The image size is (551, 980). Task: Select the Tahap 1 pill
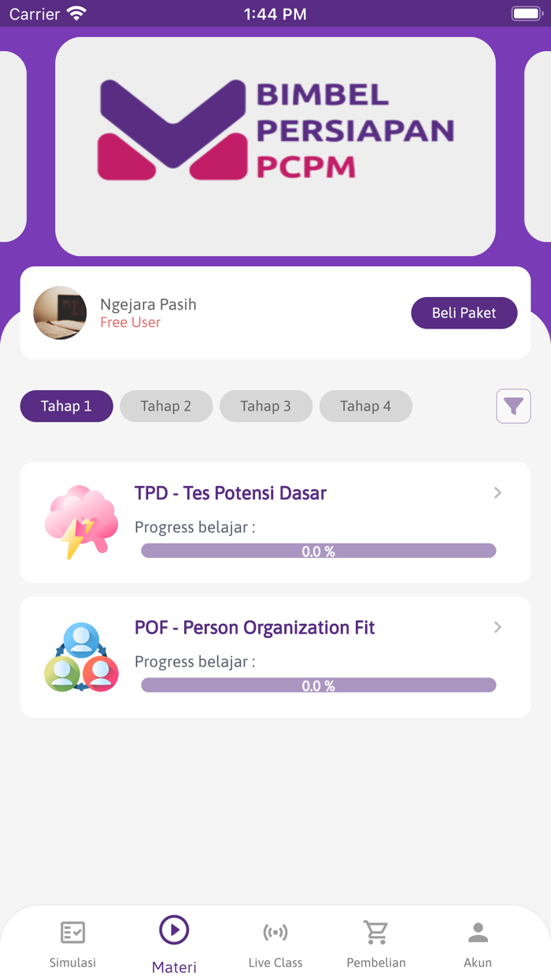[x=67, y=406]
